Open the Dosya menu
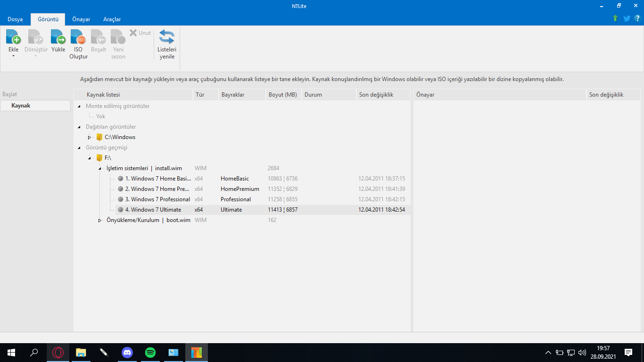 click(x=15, y=19)
